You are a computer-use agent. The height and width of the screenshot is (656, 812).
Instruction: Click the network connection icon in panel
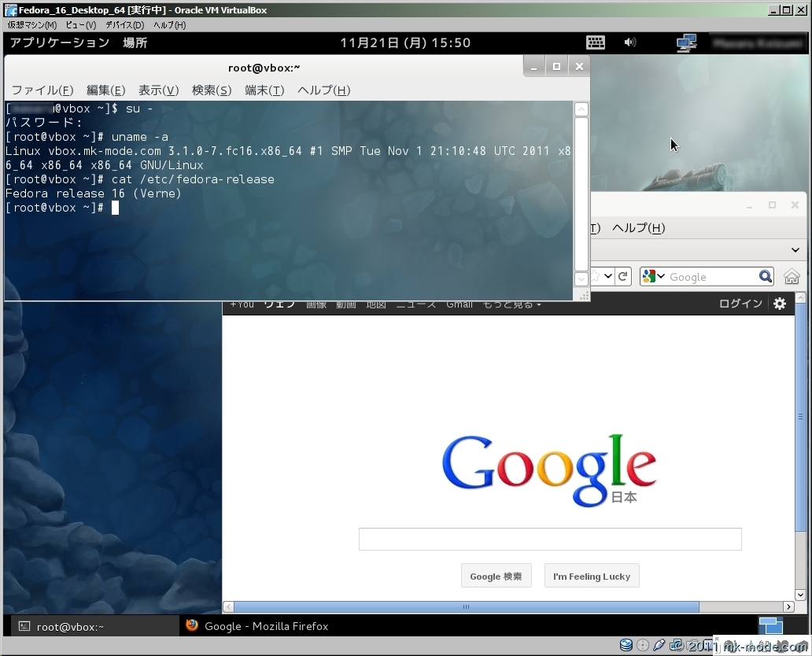pyautogui.click(x=686, y=42)
